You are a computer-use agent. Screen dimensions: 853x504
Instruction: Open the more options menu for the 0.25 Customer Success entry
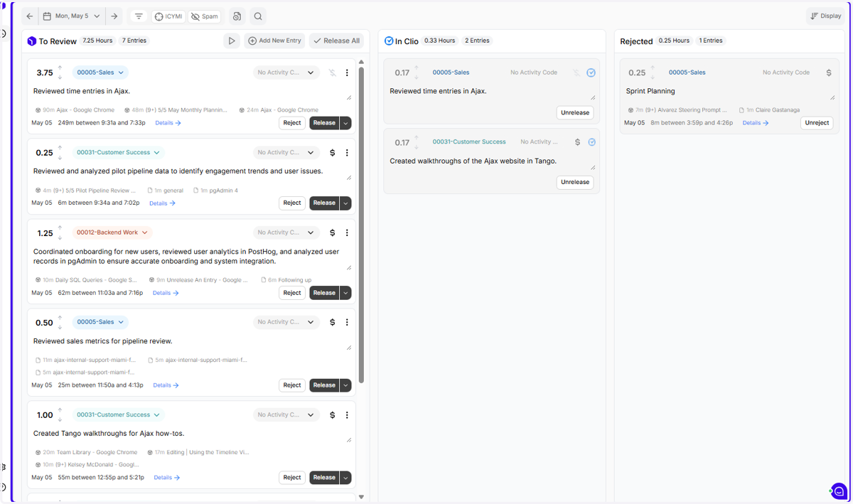pyautogui.click(x=347, y=152)
